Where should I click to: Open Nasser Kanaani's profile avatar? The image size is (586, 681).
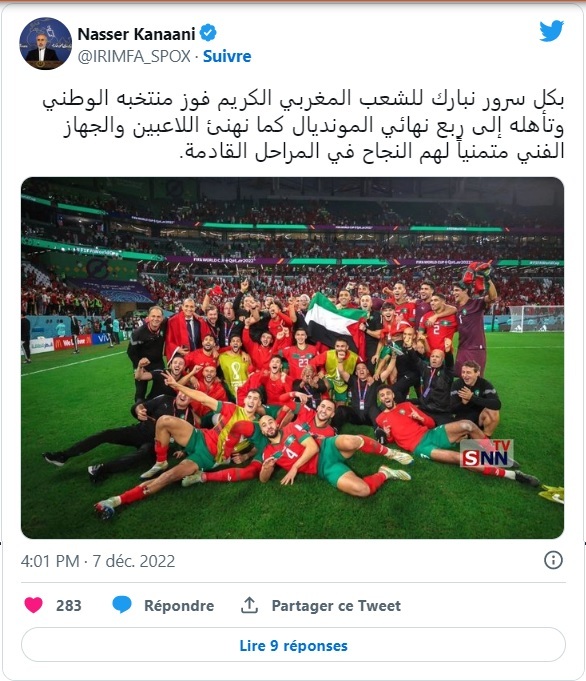[x=45, y=44]
